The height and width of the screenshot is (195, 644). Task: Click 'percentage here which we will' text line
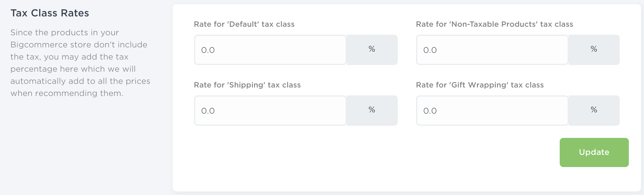73,69
